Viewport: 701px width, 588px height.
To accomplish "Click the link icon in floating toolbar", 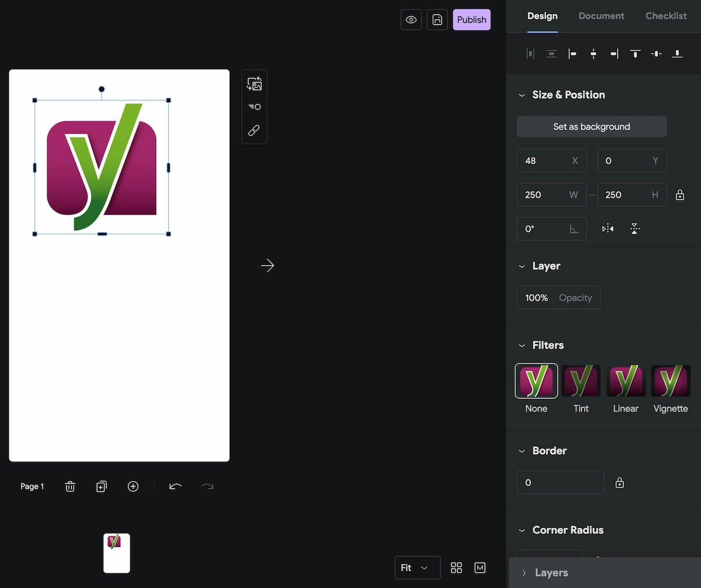I will point(254,130).
